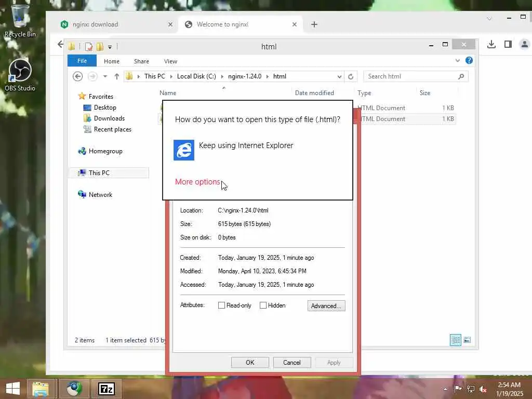
Task: Open the Share ribbon tab
Action: 141,61
